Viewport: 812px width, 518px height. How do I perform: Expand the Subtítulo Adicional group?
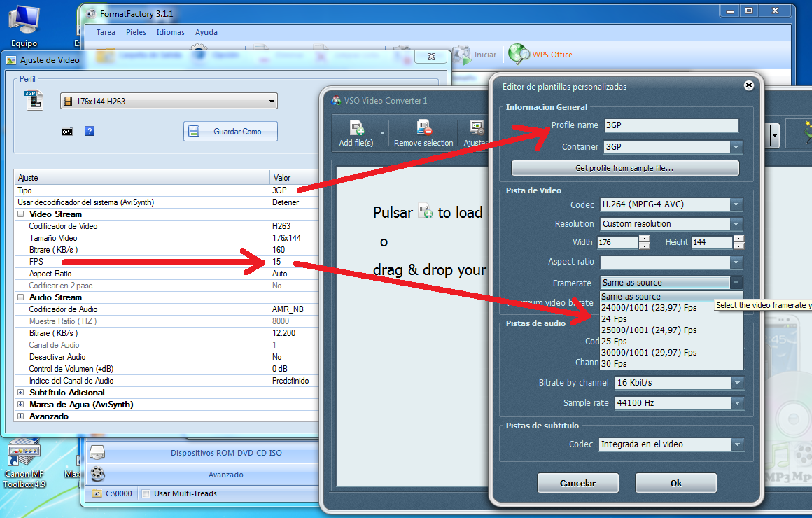[x=21, y=393]
